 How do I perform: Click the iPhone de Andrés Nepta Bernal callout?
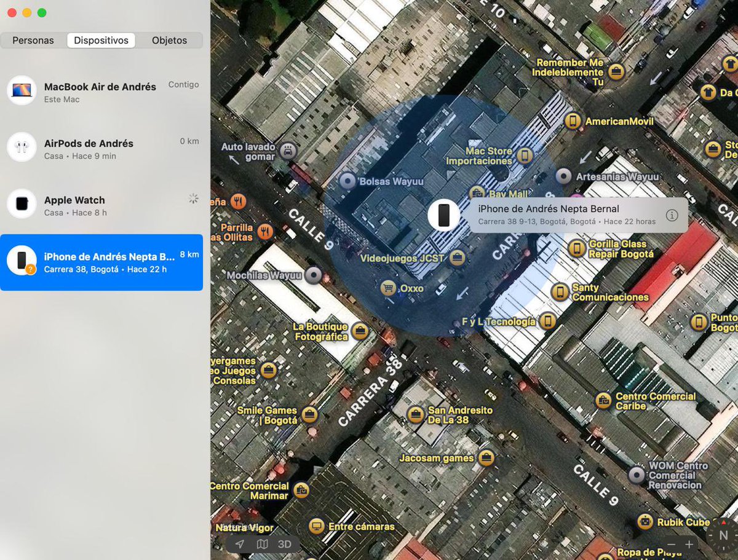pos(579,215)
